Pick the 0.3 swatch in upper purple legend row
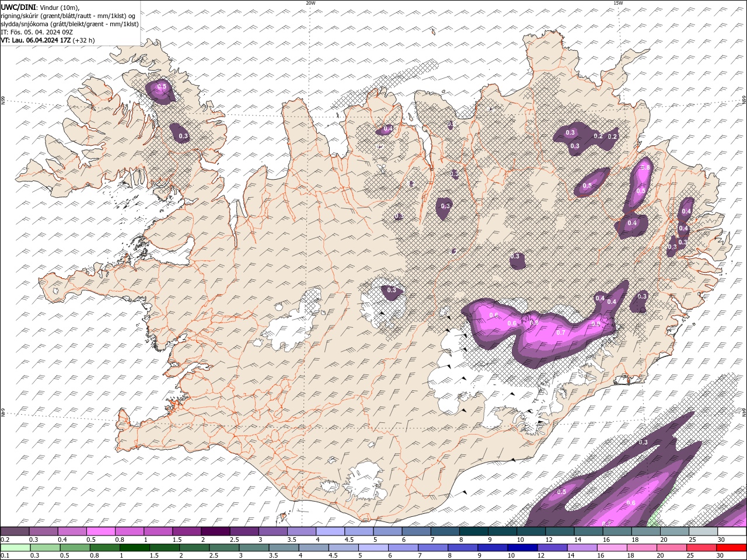 point(44,531)
